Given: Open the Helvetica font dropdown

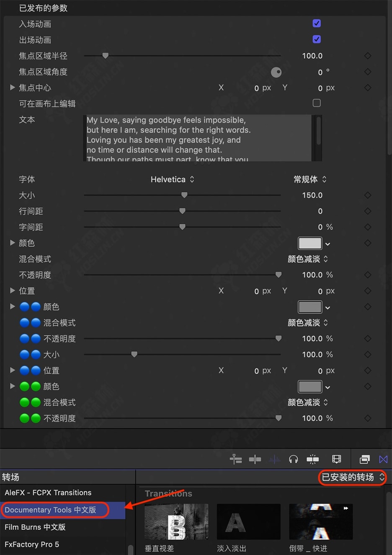Looking at the screenshot, I should 173,179.
